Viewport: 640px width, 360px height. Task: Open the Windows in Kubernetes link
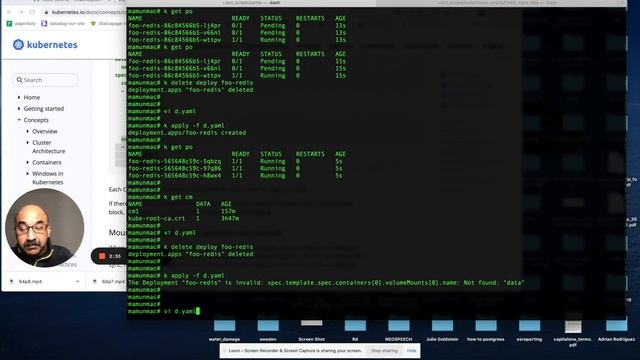48,178
